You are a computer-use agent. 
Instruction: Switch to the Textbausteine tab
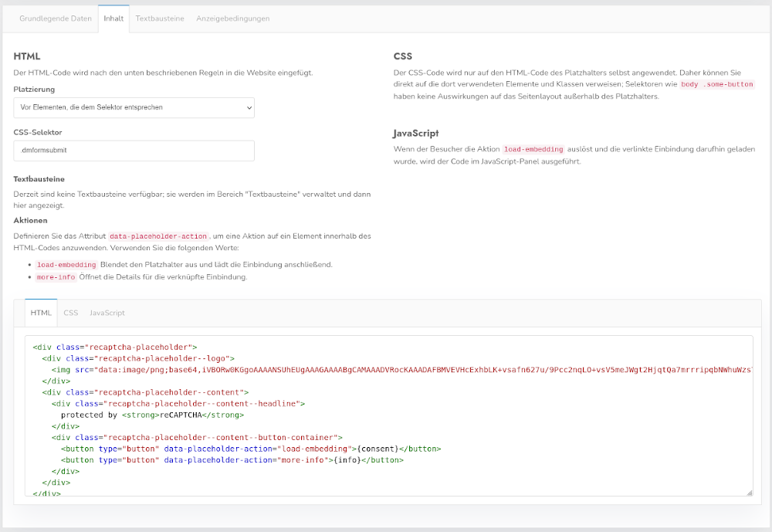tap(160, 19)
